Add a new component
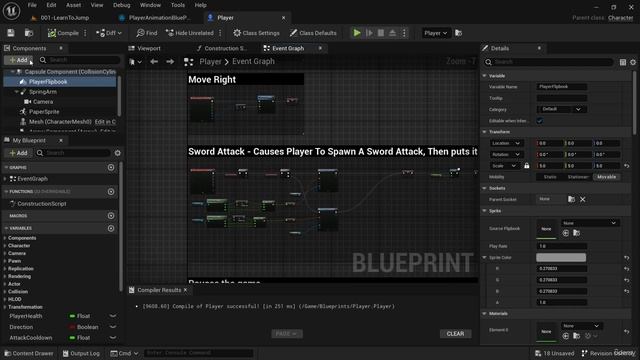The height and width of the screenshot is (360, 640). pyautogui.click(x=18, y=60)
